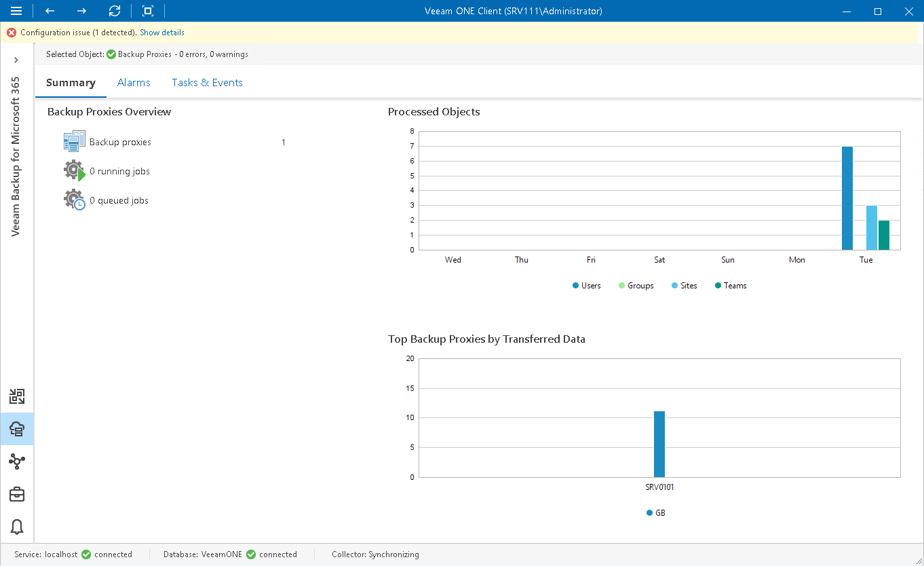Viewport: 924px width, 566px height.
Task: Toggle the Users series in Processed Objects legend
Action: (586, 285)
